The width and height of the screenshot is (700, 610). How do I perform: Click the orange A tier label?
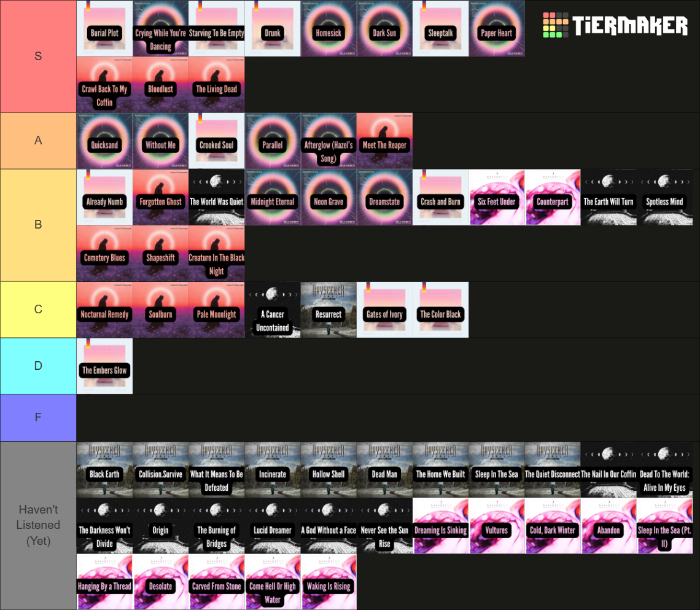point(38,141)
